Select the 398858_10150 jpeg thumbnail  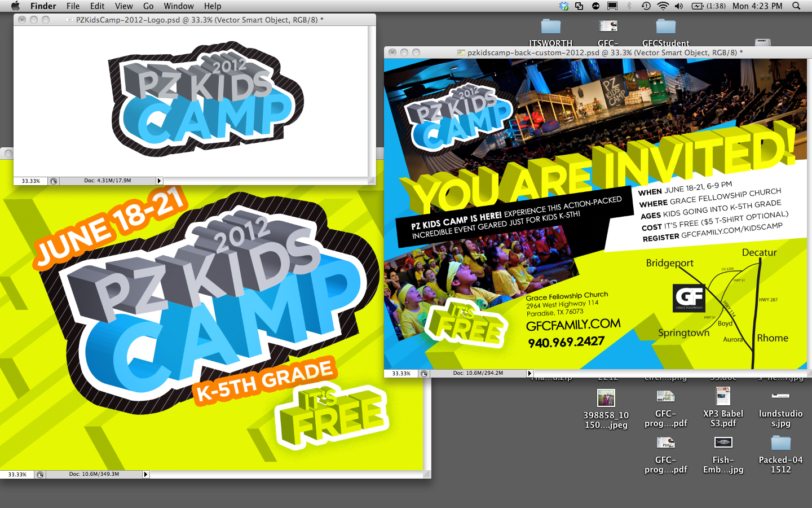point(606,398)
